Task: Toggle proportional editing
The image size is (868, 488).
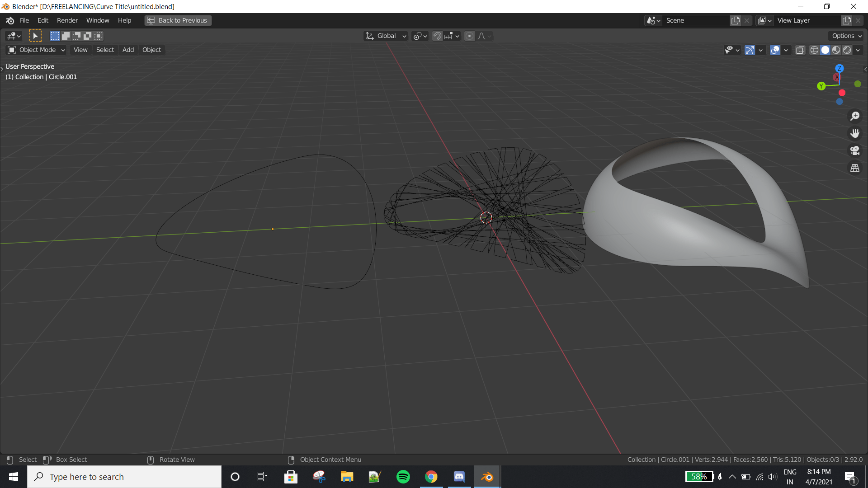Action: (469, 36)
